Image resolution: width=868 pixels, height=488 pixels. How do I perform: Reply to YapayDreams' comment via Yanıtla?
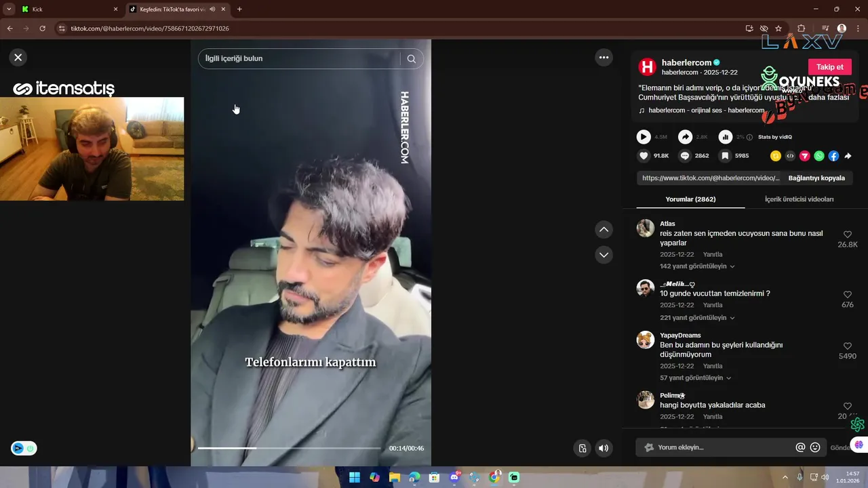click(712, 367)
